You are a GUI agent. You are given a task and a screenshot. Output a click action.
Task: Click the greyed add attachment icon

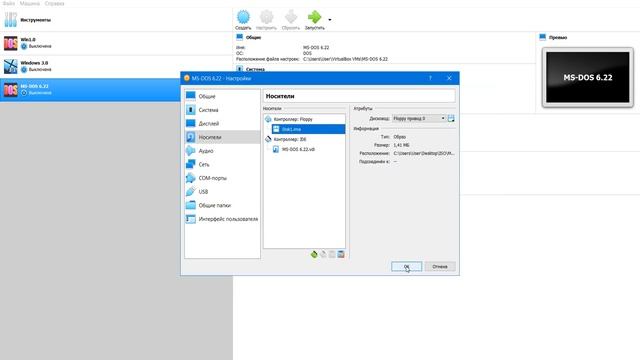(332, 254)
